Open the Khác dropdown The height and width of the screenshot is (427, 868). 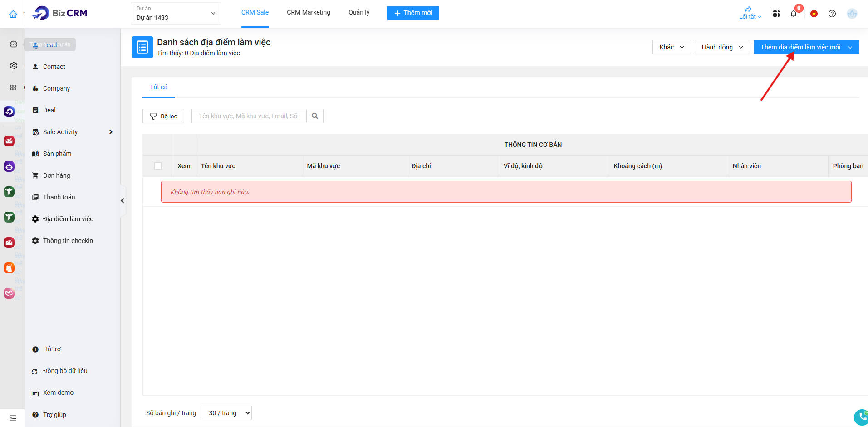672,47
